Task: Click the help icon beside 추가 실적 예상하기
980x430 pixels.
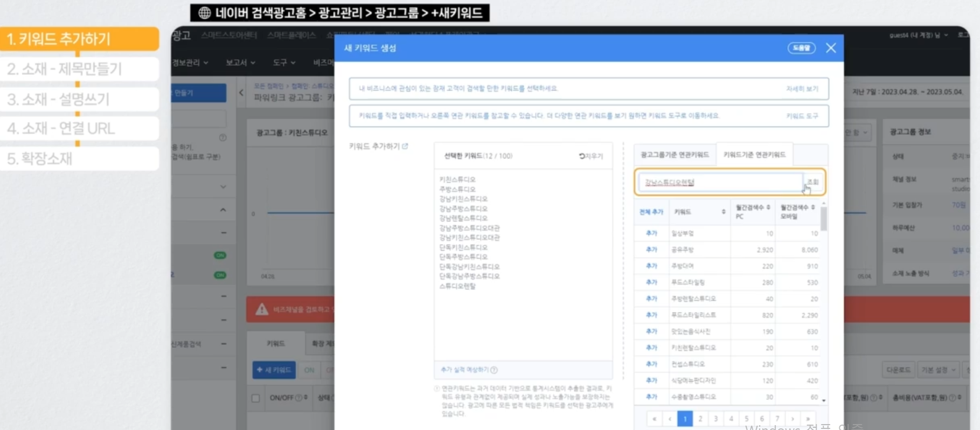Action: click(x=494, y=370)
